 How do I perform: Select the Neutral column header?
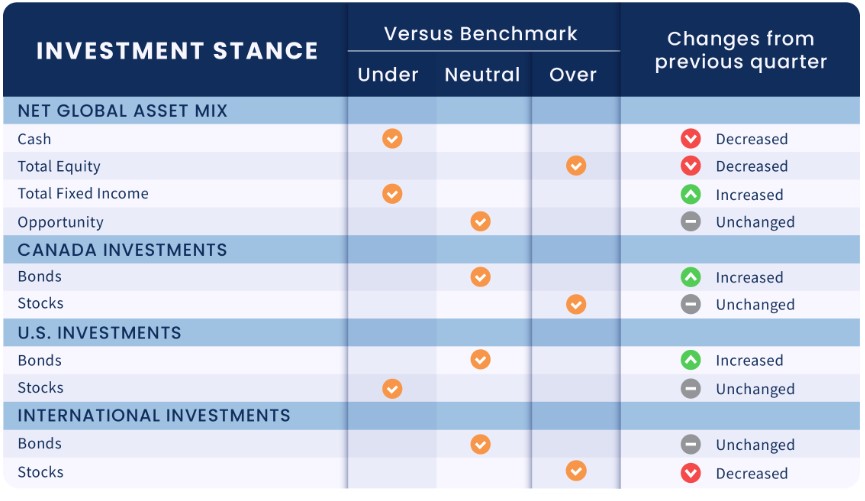point(482,75)
